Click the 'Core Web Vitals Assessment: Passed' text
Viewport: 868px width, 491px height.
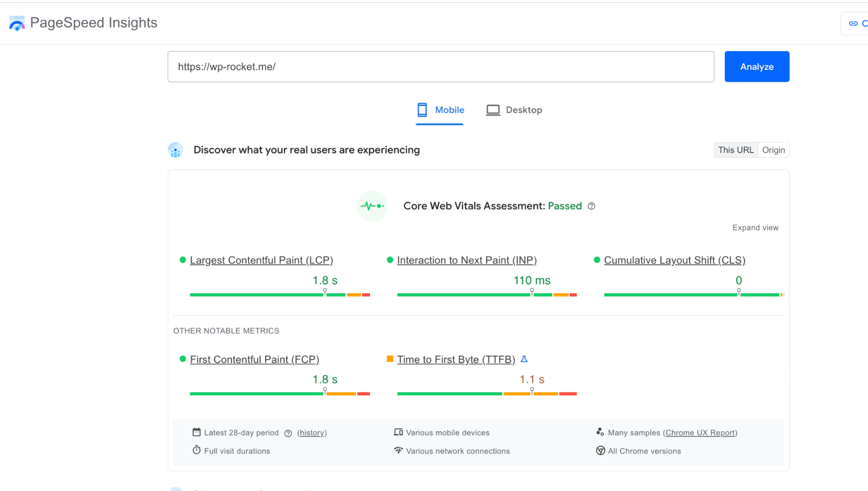pyautogui.click(x=492, y=206)
